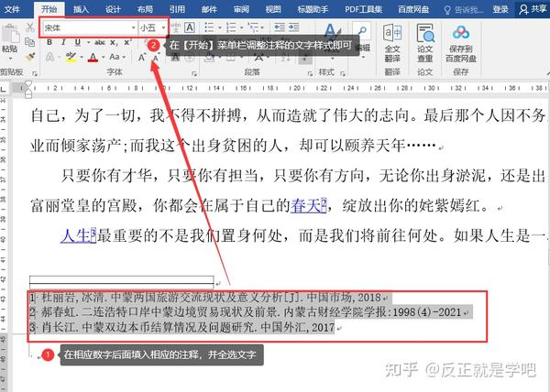Switch to the Mailings (邮件) tab

(209, 9)
